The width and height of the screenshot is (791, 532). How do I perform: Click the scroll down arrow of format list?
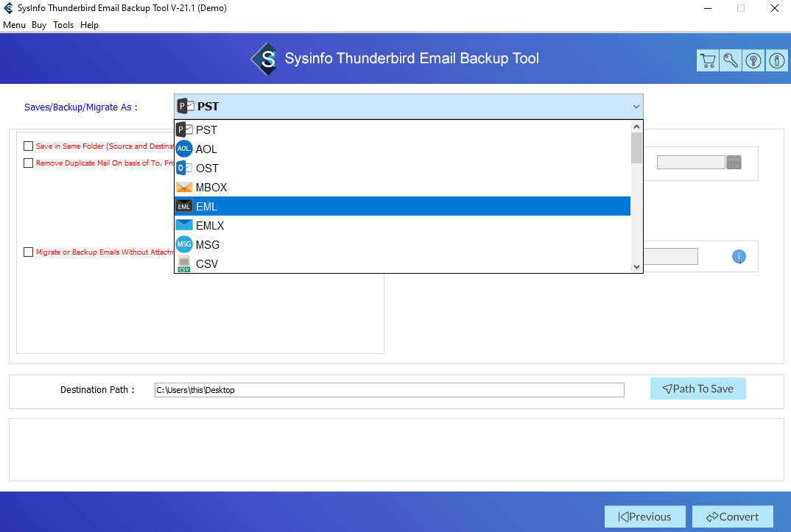[636, 266]
